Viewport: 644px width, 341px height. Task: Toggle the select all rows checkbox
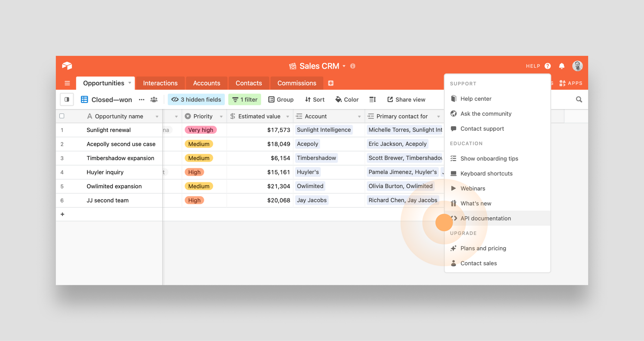[62, 116]
